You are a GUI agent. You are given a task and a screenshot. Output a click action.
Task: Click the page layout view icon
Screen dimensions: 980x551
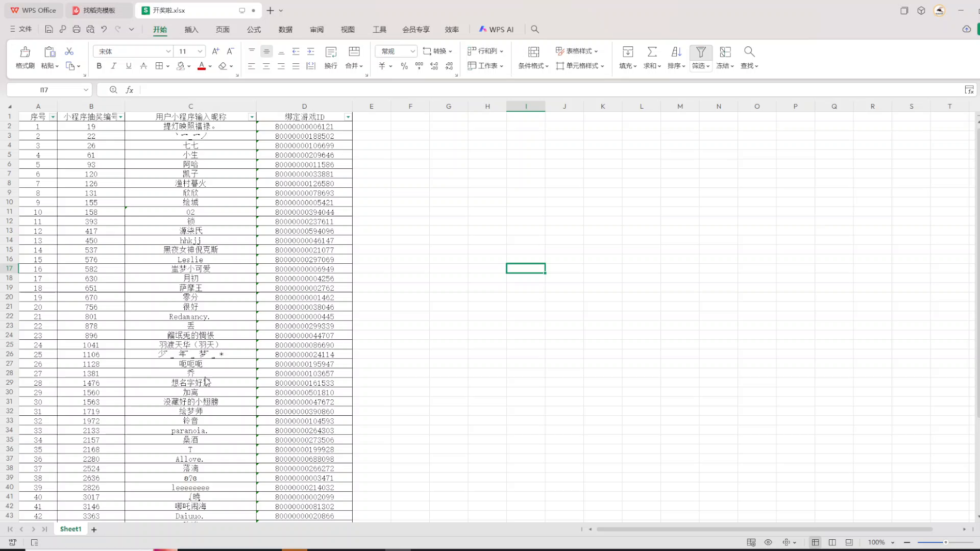tap(832, 542)
